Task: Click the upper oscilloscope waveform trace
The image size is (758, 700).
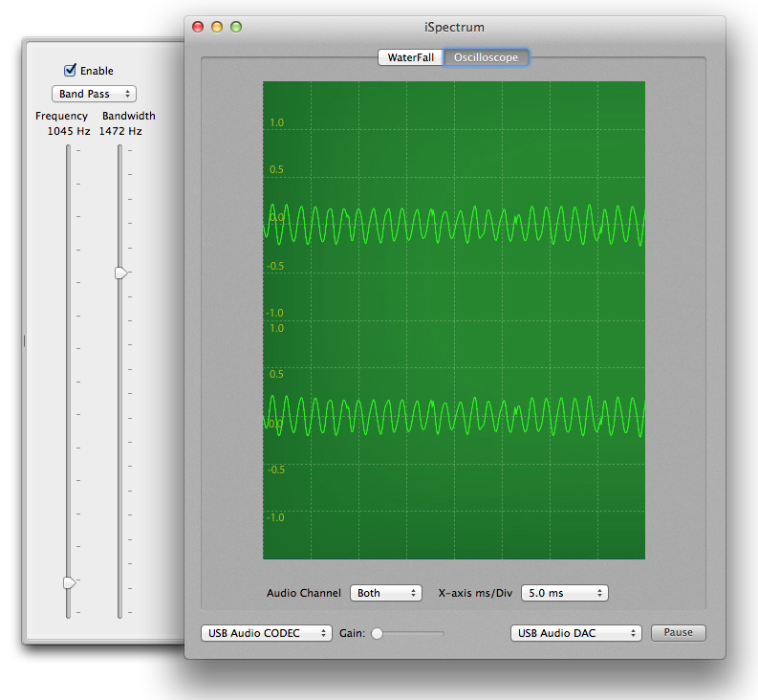Action: pyautogui.click(x=454, y=225)
